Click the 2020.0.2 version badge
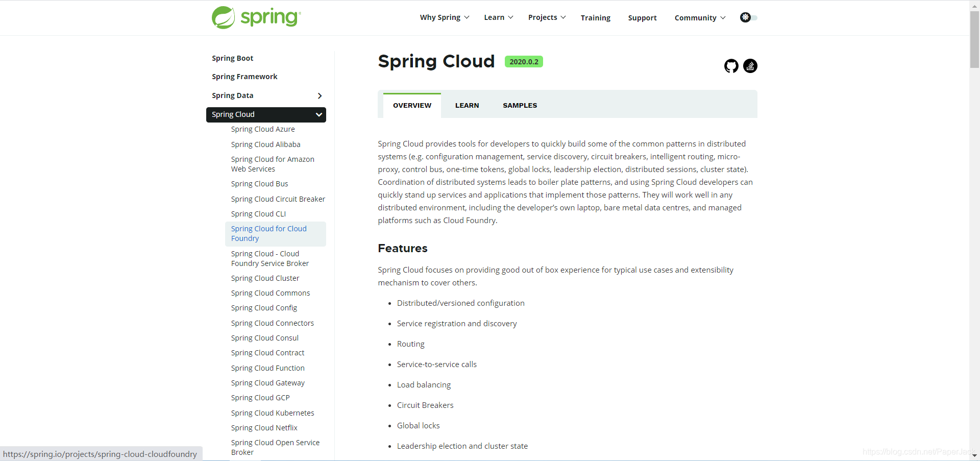The width and height of the screenshot is (980, 461). tap(524, 62)
